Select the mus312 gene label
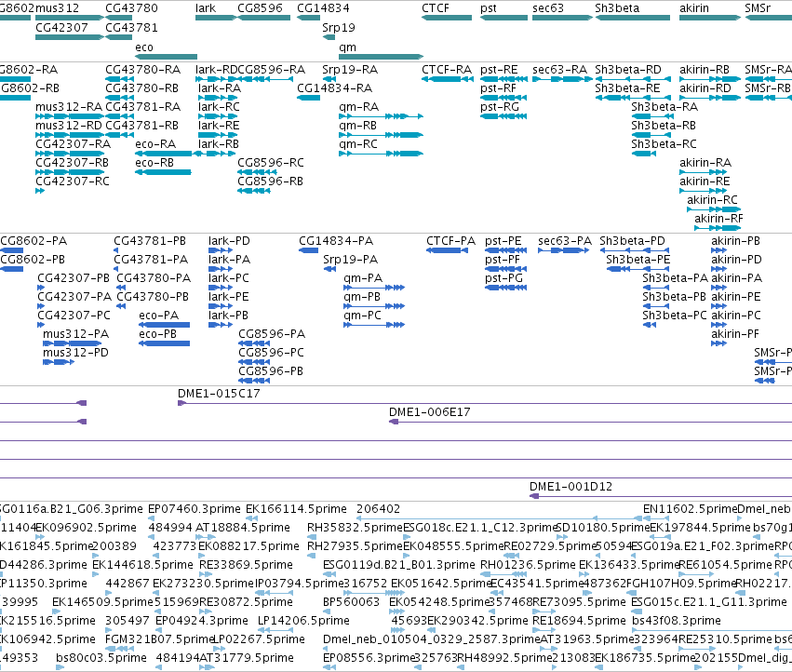 coord(57,8)
